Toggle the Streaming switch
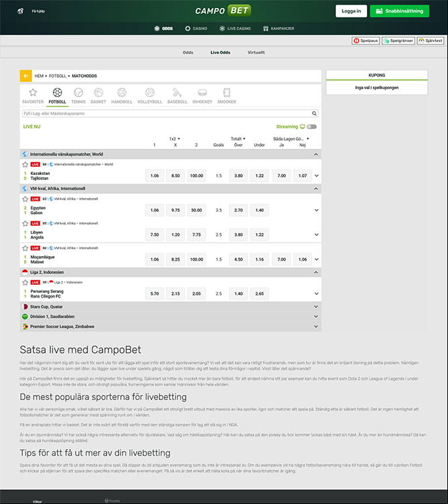Screen dimensions: 448x504 [x=312, y=127]
